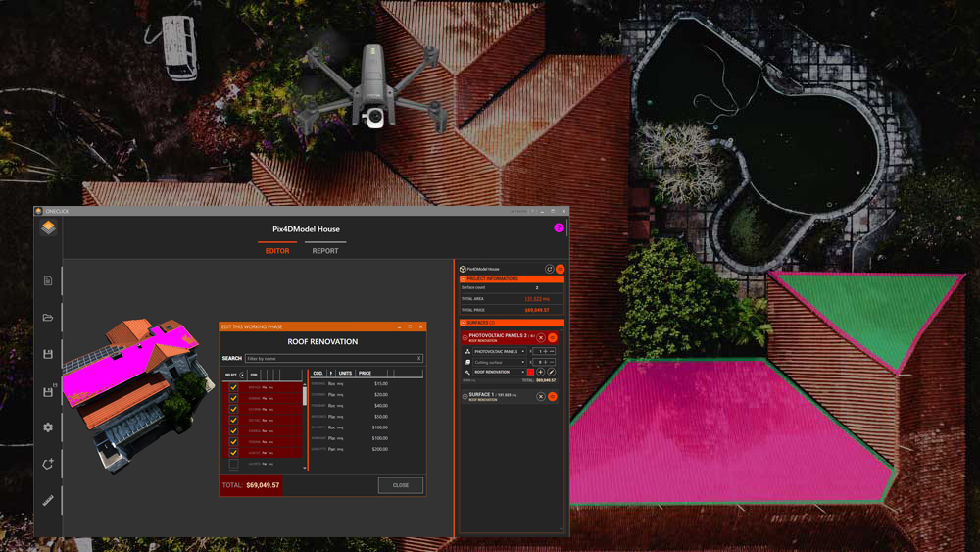The width and height of the screenshot is (980, 552).
Task: Minimize the Edit This Working Phase dialog
Action: [x=399, y=326]
